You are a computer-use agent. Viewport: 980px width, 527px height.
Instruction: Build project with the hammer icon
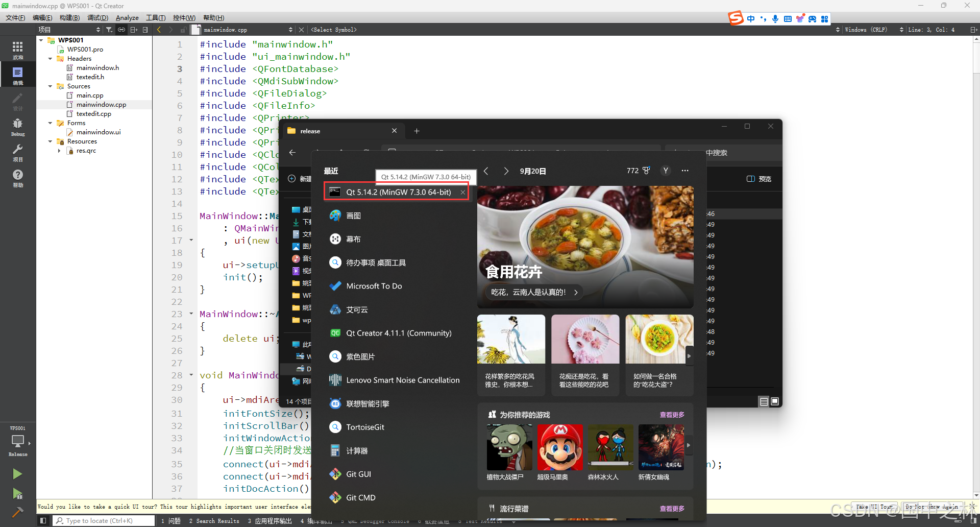click(x=17, y=512)
